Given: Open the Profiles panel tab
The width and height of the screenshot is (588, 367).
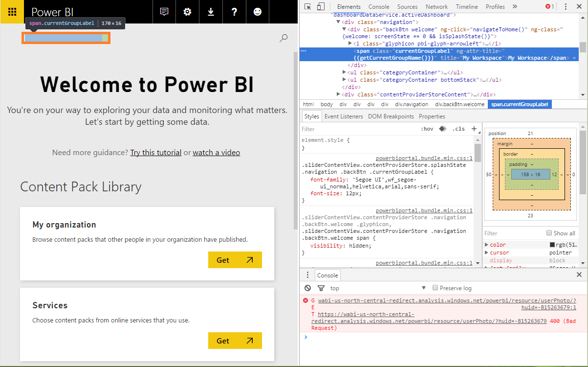Looking at the screenshot, I should tap(495, 6).
